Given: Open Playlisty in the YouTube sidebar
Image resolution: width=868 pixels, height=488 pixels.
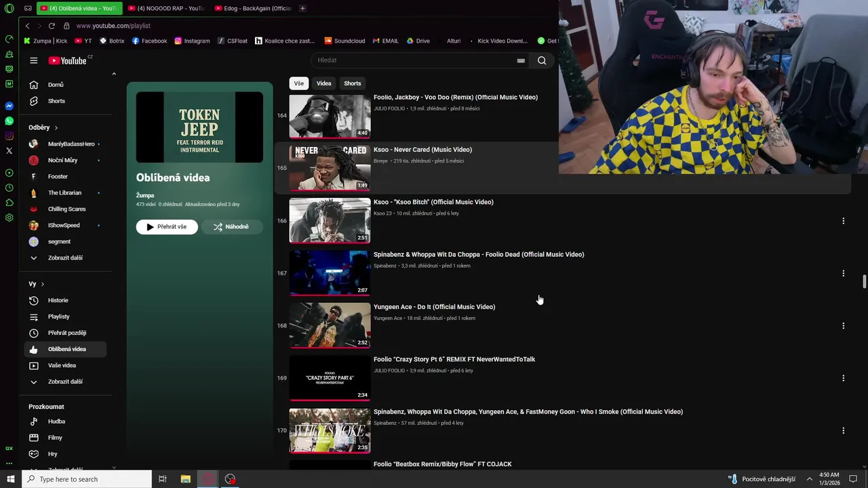Looking at the screenshot, I should pos(66,317).
